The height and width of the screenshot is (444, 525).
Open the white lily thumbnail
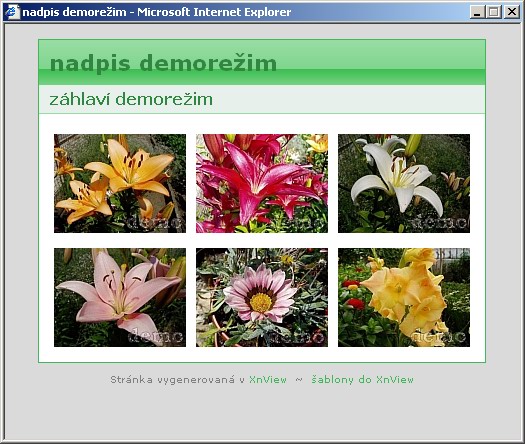coord(404,183)
